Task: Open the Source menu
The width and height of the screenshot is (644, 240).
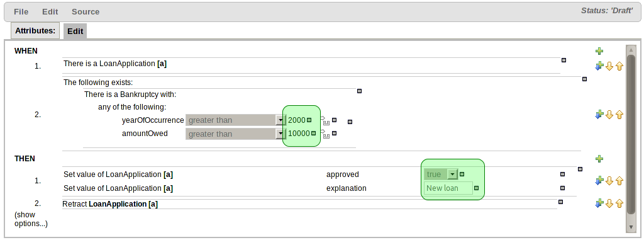Action: [86, 11]
